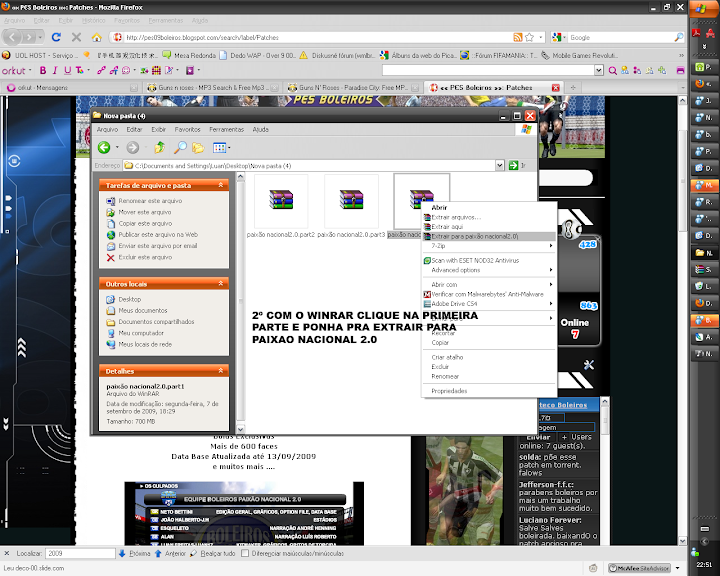The image size is (720, 576).
Task: Switch to Guns n roses MP3 Search tab
Action: click(212, 87)
